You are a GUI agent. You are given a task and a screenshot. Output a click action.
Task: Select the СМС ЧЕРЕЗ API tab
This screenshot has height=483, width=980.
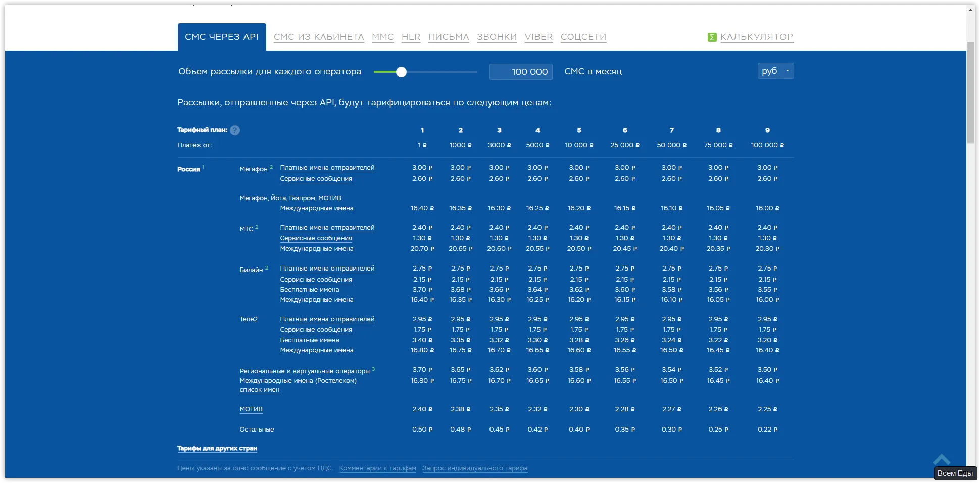pyautogui.click(x=222, y=37)
